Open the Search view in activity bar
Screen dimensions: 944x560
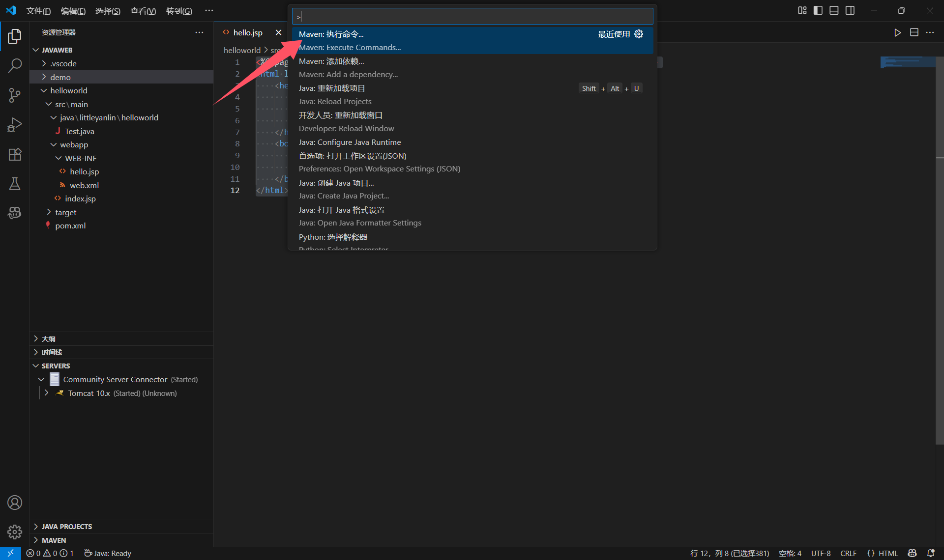click(x=15, y=65)
